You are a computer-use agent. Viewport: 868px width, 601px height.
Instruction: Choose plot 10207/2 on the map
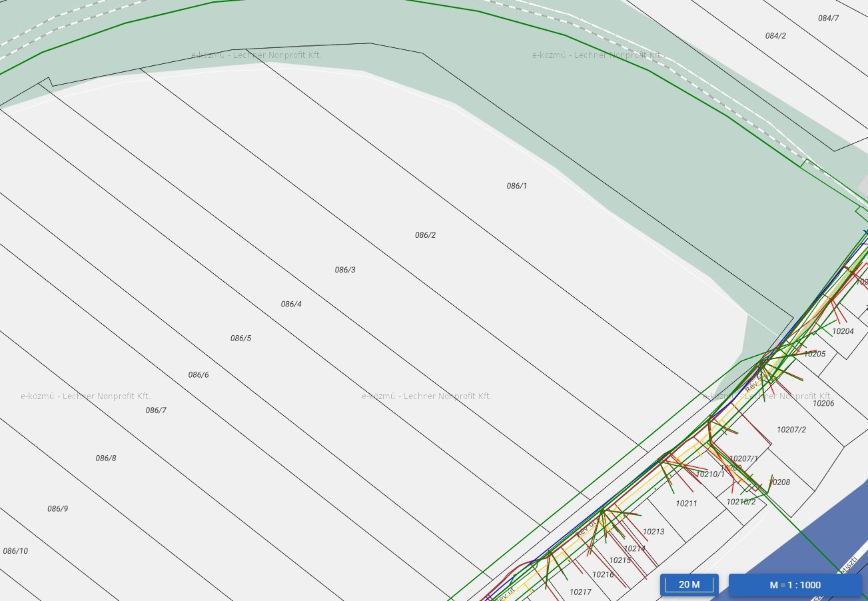pyautogui.click(x=791, y=430)
